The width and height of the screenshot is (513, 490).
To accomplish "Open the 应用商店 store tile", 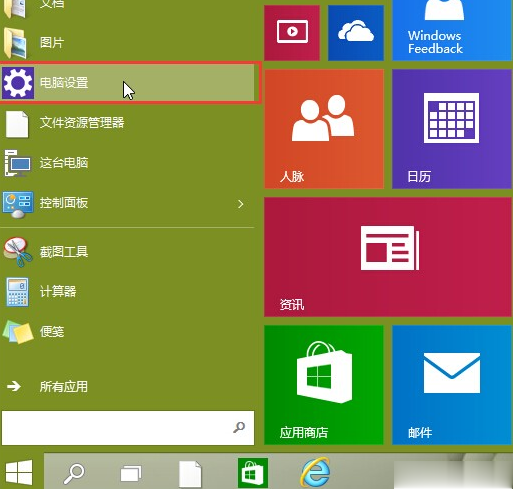I will point(324,385).
